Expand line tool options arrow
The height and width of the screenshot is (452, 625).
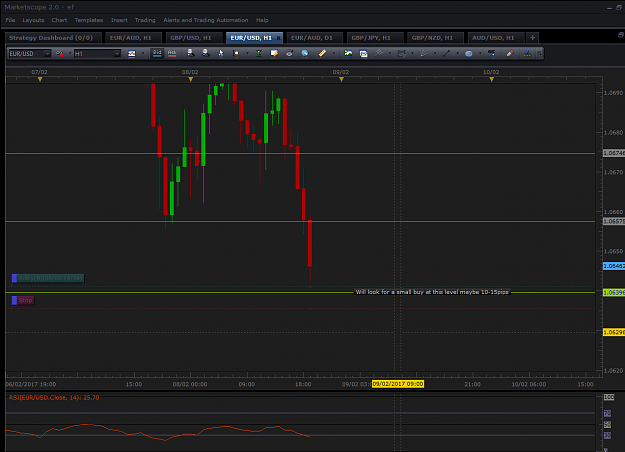tap(457, 53)
